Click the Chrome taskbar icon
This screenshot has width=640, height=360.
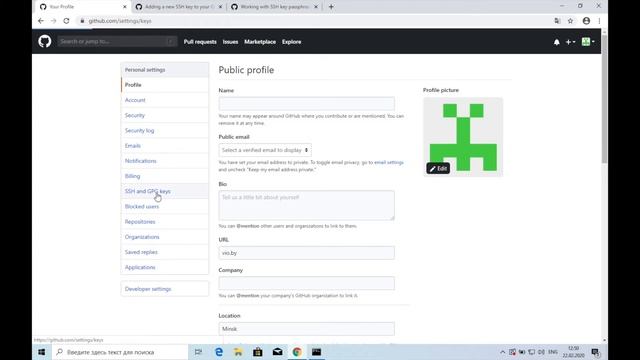[x=297, y=352]
